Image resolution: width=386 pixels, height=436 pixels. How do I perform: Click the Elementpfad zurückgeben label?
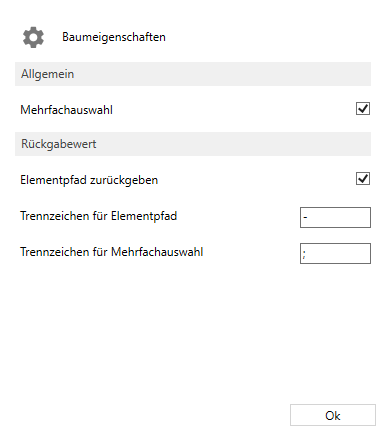pos(89,180)
